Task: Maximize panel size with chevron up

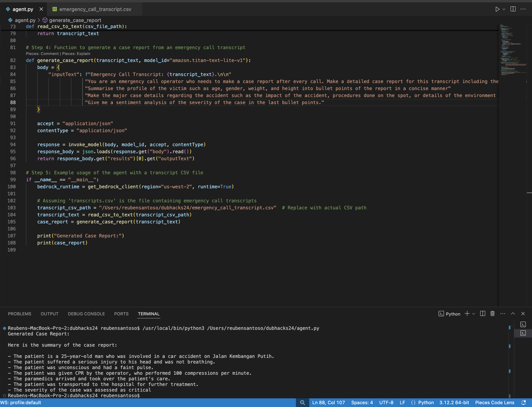Action: (x=513, y=314)
